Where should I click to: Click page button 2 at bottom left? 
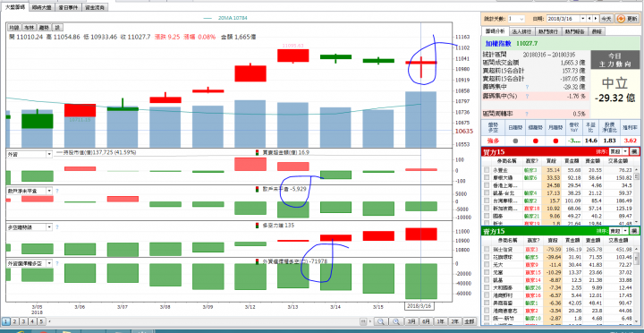click(14, 321)
